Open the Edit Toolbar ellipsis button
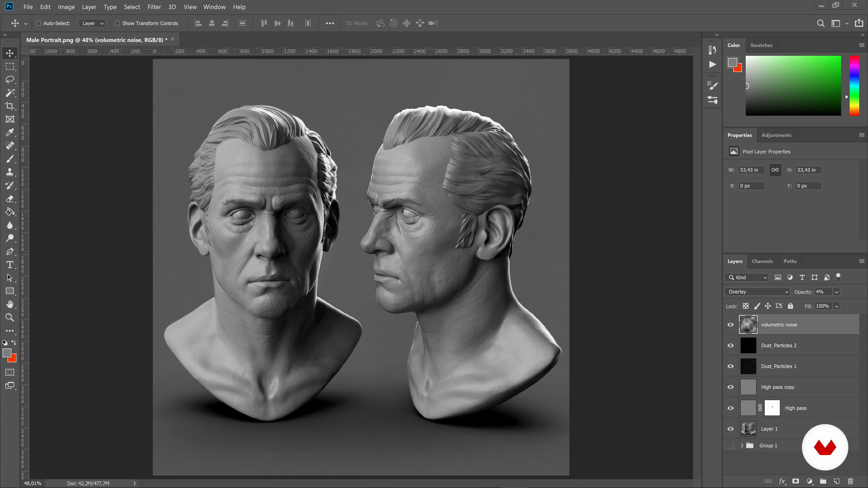 pyautogui.click(x=10, y=331)
